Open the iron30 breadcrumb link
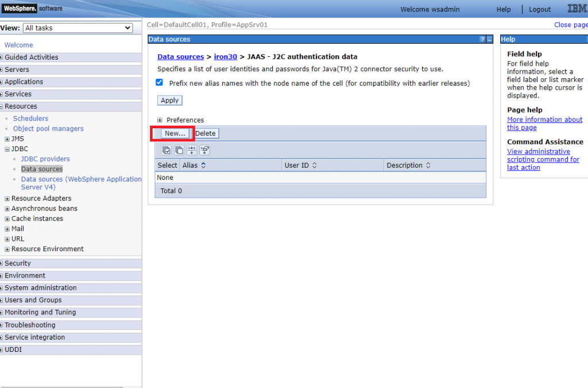Screen dimensions: 588x388 225,57
